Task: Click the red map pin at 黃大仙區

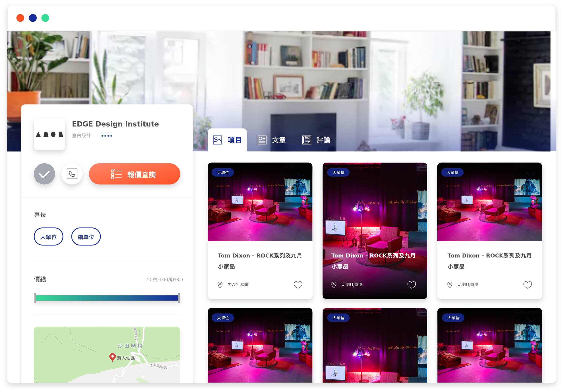Action: [112, 357]
